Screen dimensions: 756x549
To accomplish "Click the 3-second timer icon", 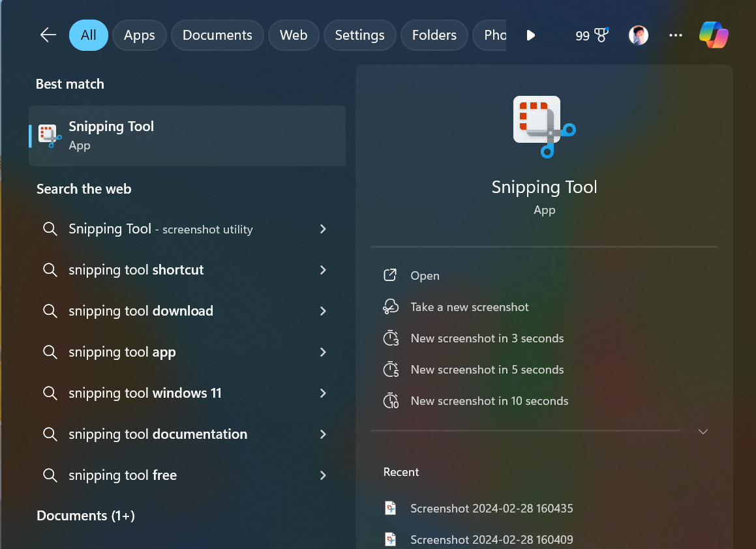I will click(391, 338).
